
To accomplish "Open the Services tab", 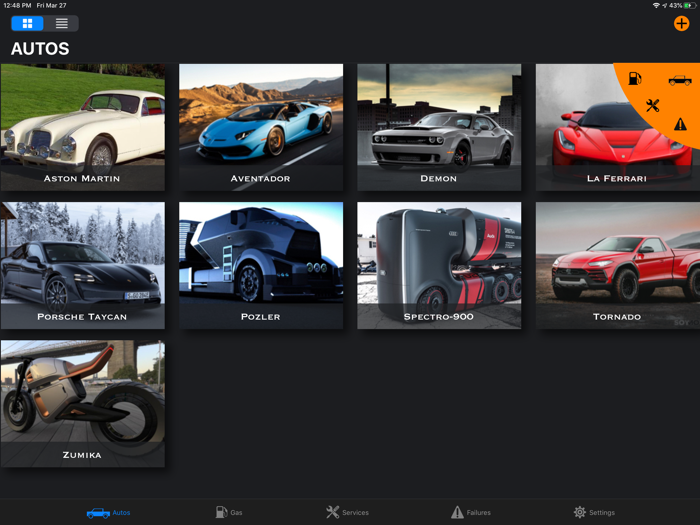I will click(347, 512).
